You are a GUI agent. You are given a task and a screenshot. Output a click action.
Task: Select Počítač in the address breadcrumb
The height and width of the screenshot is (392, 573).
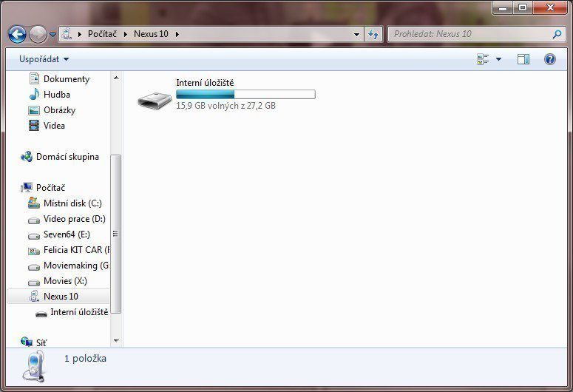tap(102, 34)
